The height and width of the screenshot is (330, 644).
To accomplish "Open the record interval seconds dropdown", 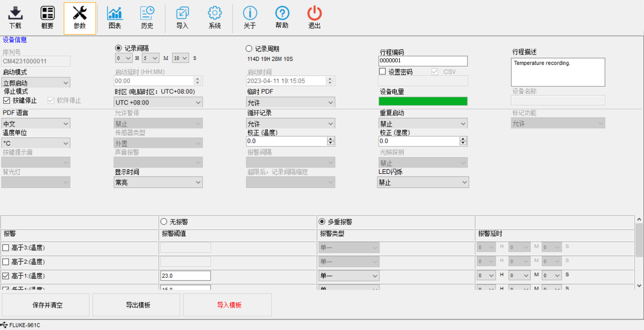I will click(x=181, y=58).
